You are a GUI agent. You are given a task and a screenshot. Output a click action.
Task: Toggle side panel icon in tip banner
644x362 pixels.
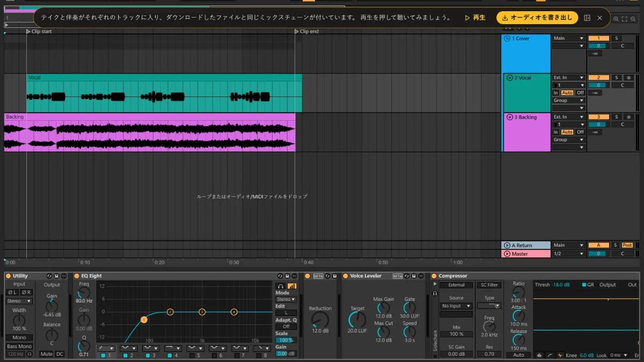coord(587,18)
